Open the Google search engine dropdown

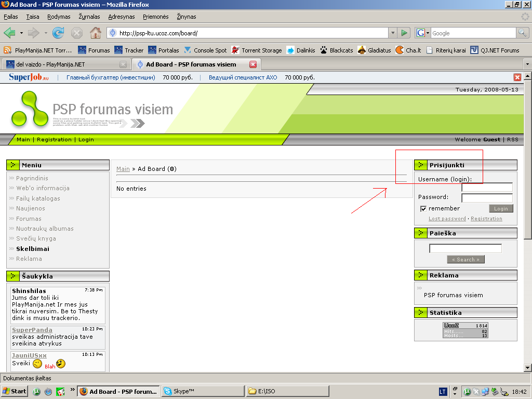pyautogui.click(x=423, y=33)
